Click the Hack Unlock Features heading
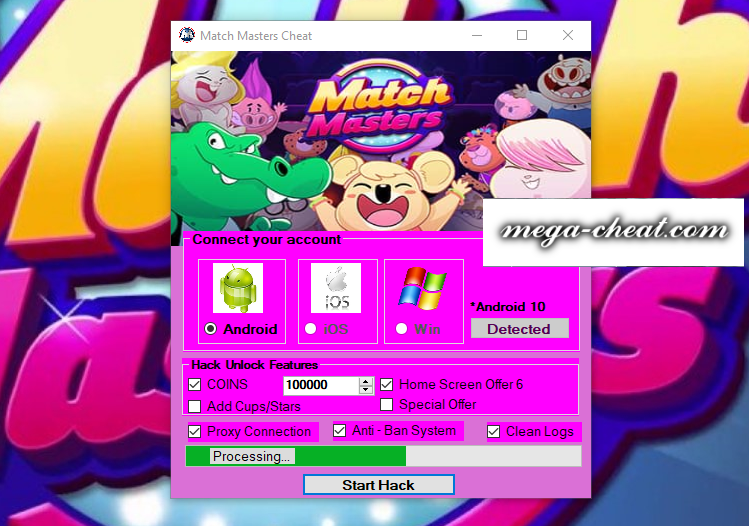The width and height of the screenshot is (749, 526). point(255,365)
